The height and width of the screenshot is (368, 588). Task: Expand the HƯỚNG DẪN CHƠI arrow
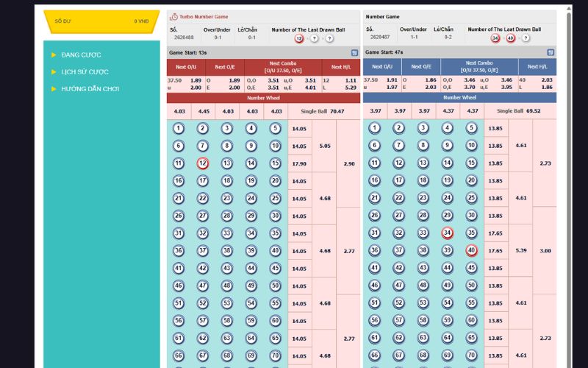tap(54, 89)
